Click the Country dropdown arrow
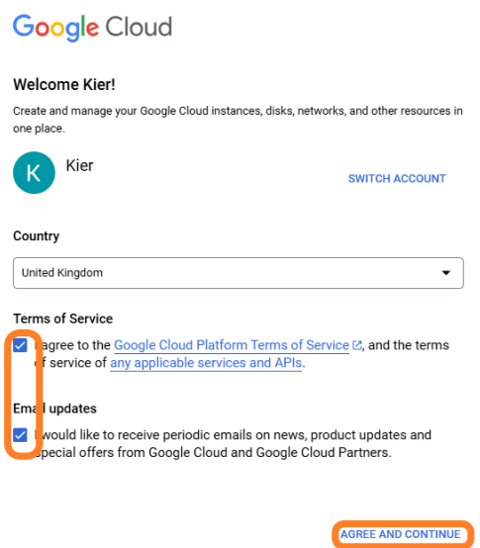Screen dimensions: 480x548 coord(446,273)
